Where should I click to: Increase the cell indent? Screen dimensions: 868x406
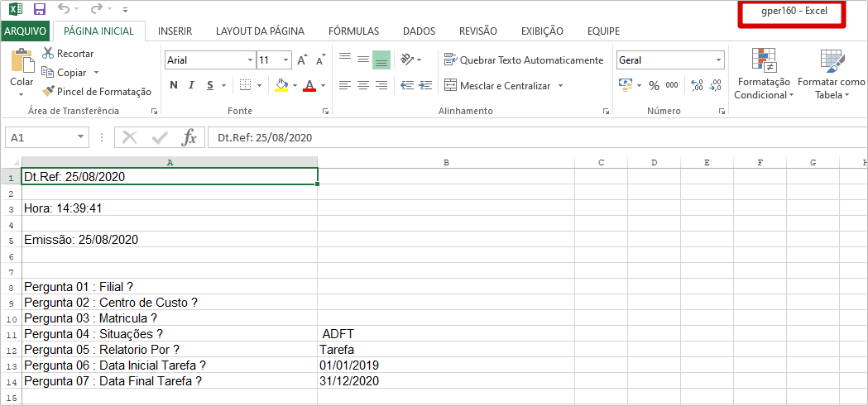click(425, 85)
